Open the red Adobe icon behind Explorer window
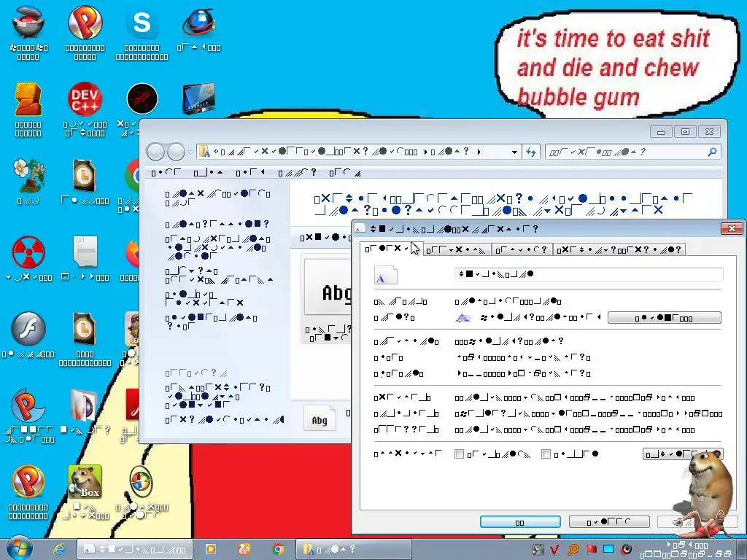747x560 pixels. click(132, 405)
